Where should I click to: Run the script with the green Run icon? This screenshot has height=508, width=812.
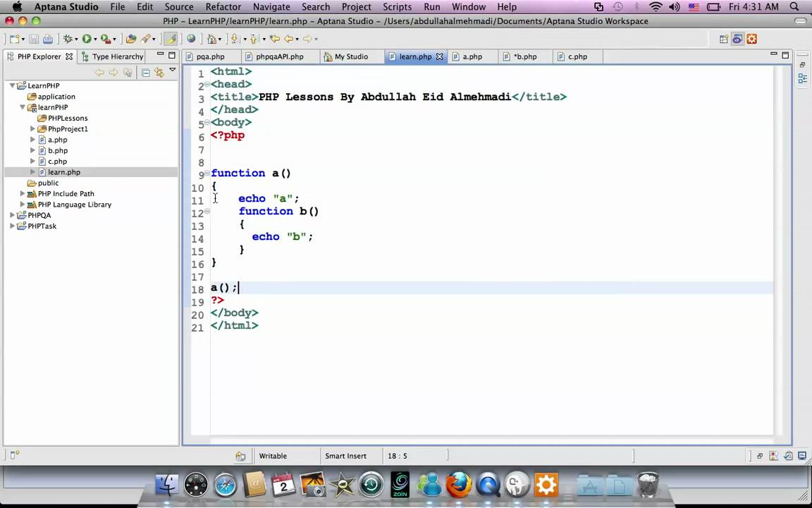tap(87, 39)
